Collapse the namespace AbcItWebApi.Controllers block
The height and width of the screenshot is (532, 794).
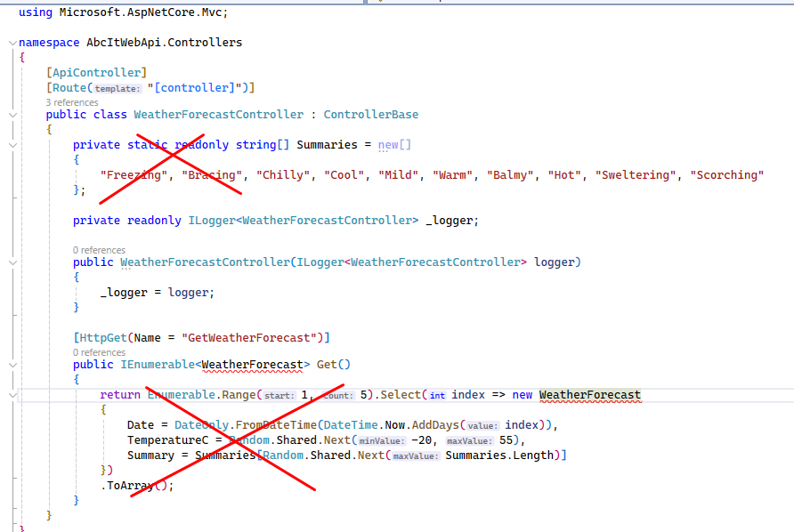(12, 42)
